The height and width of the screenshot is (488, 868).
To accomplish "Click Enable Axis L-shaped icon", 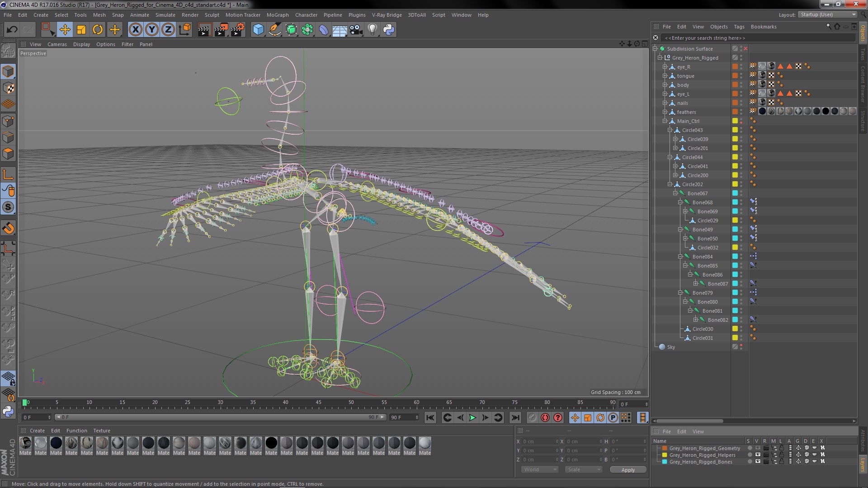I will tap(8, 174).
